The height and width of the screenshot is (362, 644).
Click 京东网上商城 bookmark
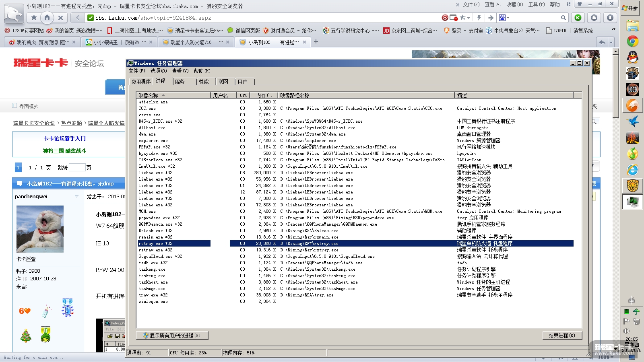(x=410, y=31)
